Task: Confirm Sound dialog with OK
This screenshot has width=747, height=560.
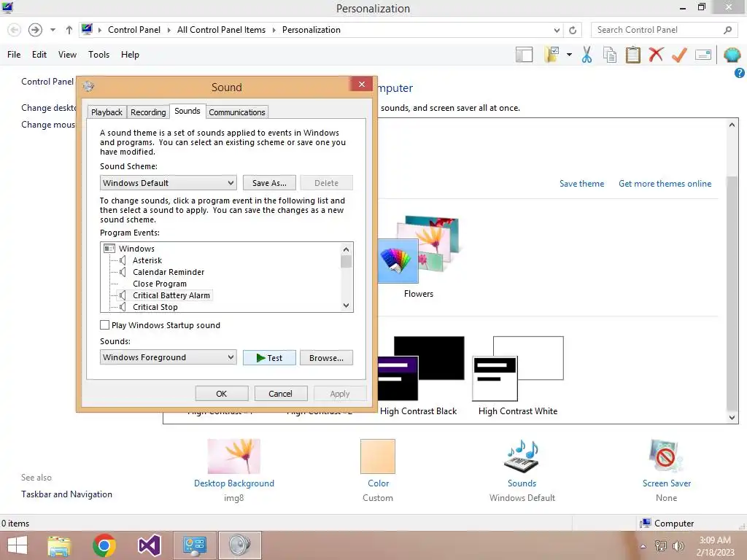Action: (x=222, y=394)
